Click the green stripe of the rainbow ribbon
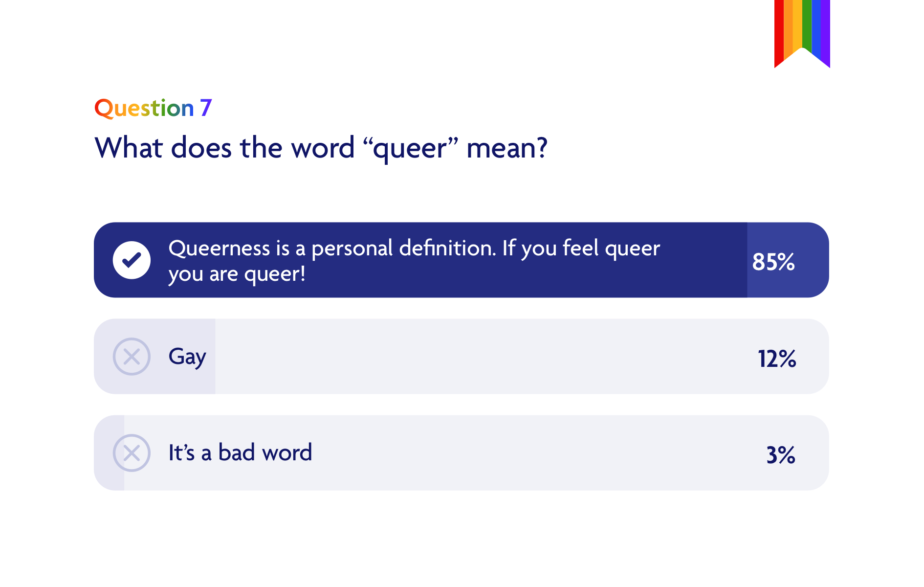 coord(807,24)
